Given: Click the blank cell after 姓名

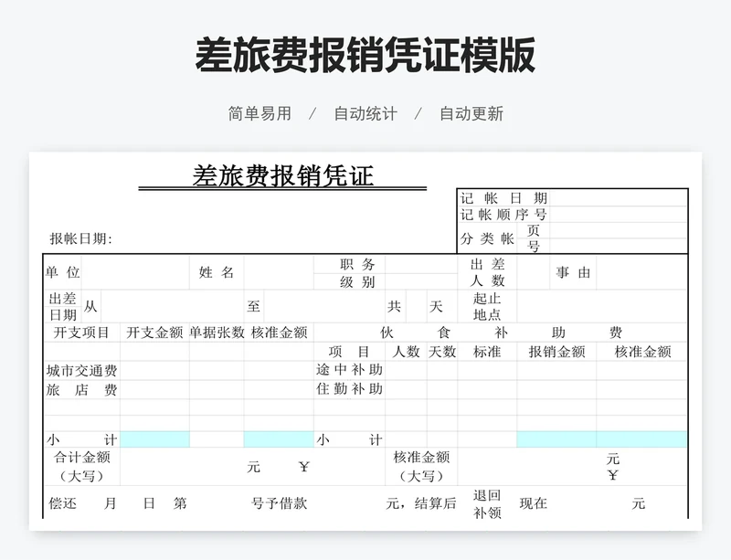Looking at the screenshot, I should point(279,272).
